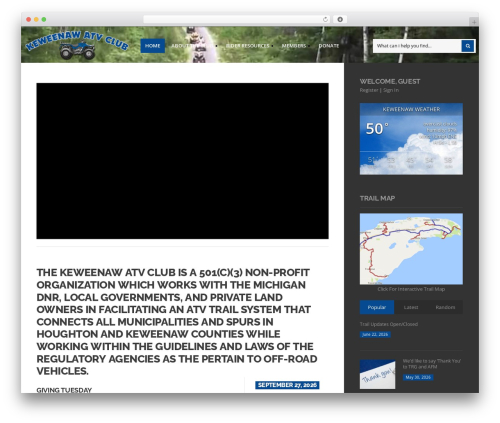Open the Giving Tuesday post title
The height and width of the screenshot is (423, 500).
click(64, 390)
